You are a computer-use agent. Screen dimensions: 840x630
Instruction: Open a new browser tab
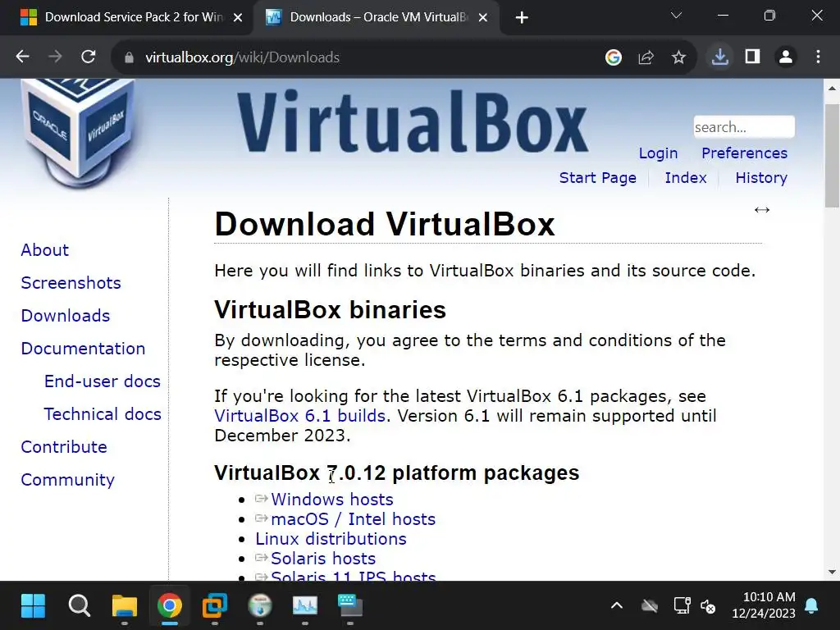(x=522, y=18)
